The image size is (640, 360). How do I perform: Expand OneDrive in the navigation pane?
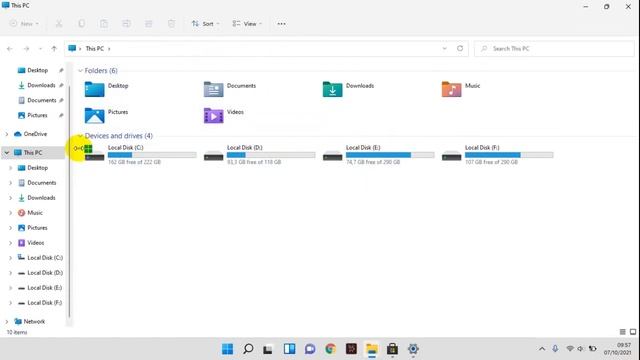point(7,134)
